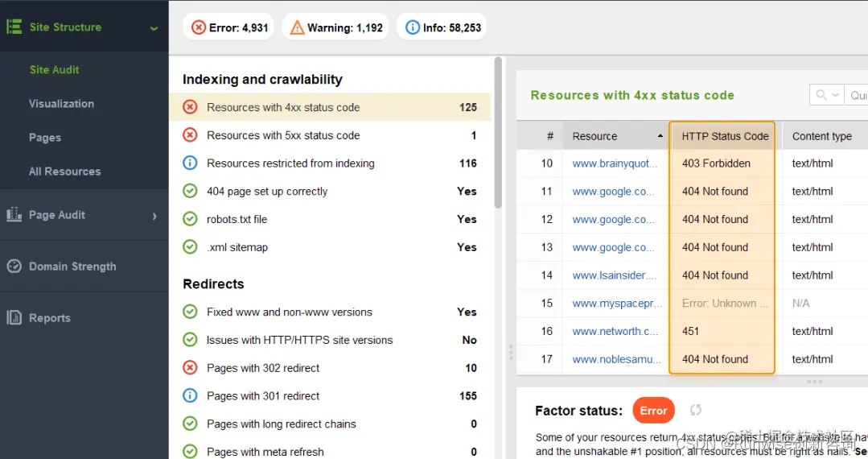Screen dimensions: 868x459
Task: Select 404 page set up correctly row
Action: tap(330, 192)
